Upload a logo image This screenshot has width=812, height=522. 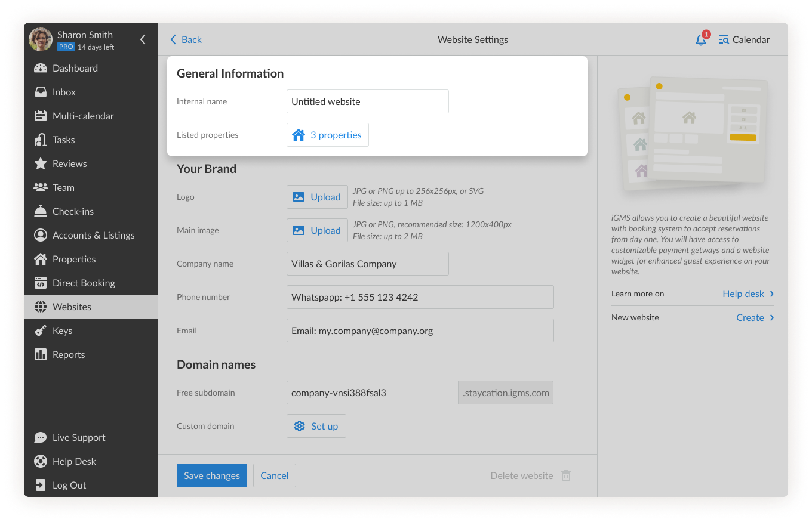[317, 197]
